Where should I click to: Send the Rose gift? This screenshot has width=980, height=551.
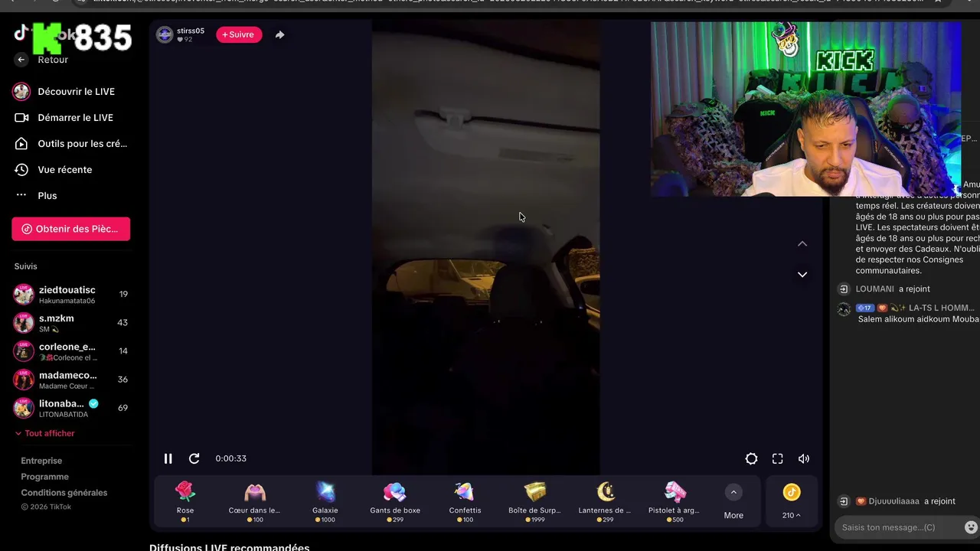click(185, 501)
